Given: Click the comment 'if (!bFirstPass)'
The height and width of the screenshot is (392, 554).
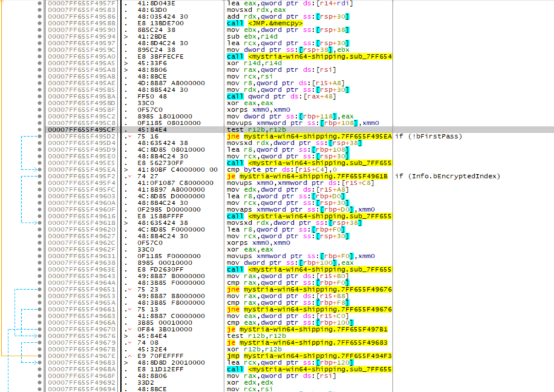Looking at the screenshot, I should coord(429,137).
